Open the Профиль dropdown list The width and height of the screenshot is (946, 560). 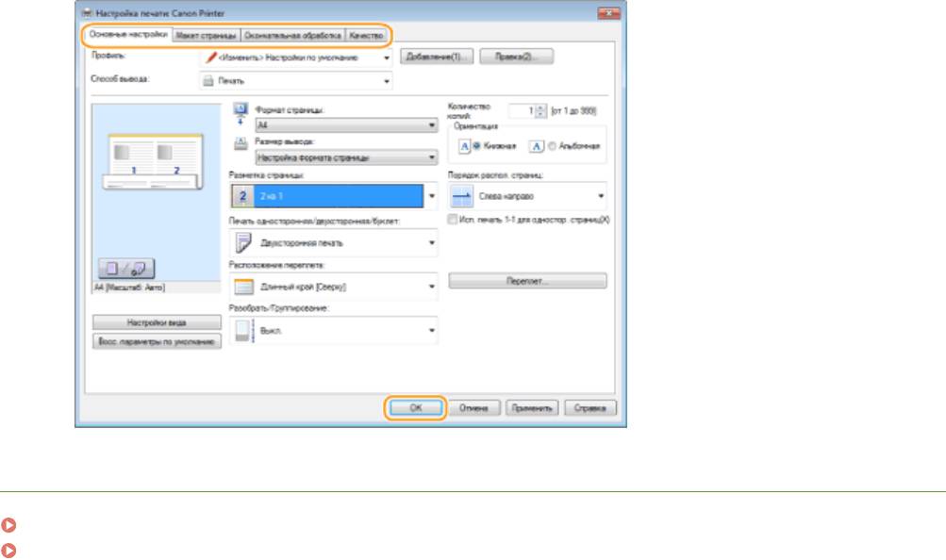387,58
